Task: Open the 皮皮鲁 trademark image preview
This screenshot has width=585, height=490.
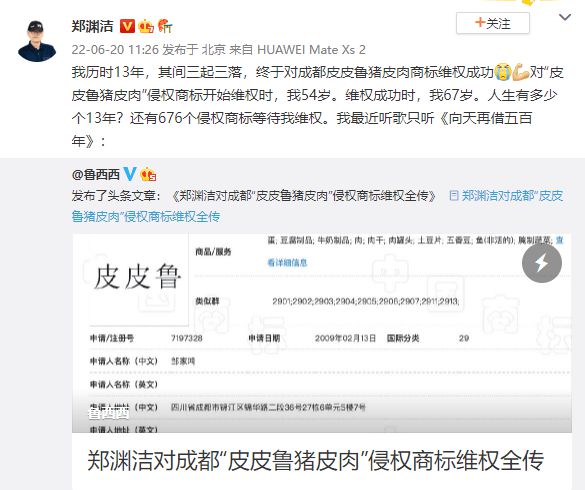Action: point(322,333)
